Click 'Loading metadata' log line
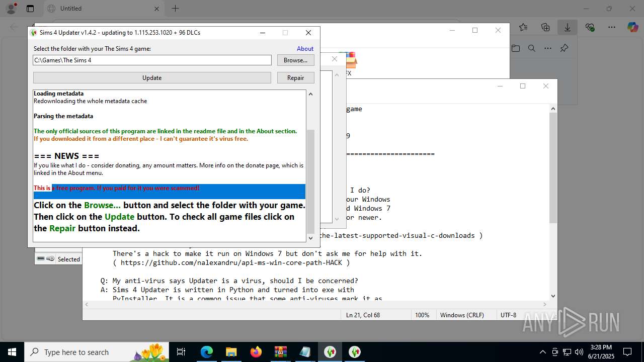644x362 pixels. (58, 94)
